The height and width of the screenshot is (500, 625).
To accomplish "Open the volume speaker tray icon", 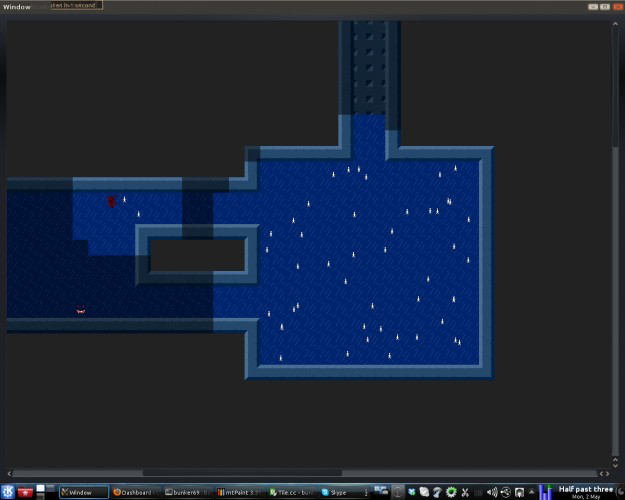I will pyautogui.click(x=492, y=492).
